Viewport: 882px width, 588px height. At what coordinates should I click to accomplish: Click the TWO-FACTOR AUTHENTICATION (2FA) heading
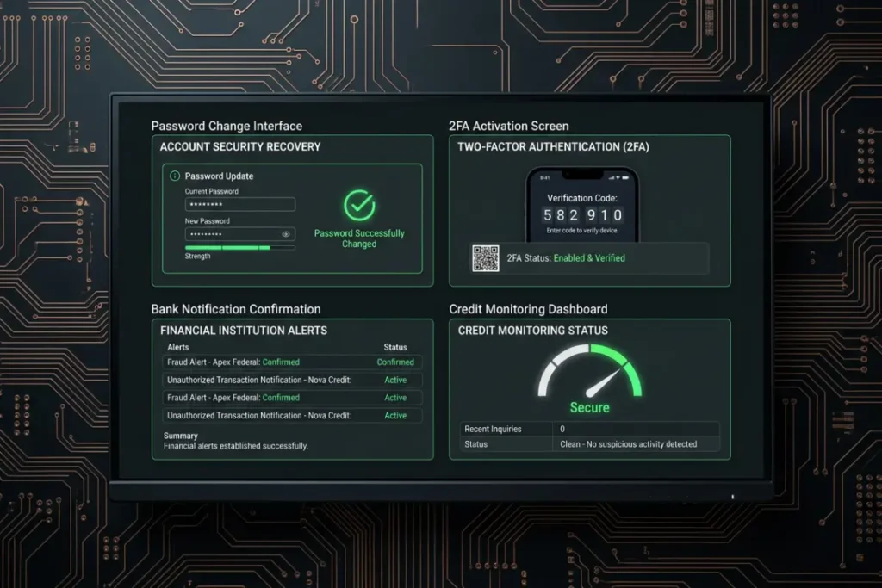(553, 146)
